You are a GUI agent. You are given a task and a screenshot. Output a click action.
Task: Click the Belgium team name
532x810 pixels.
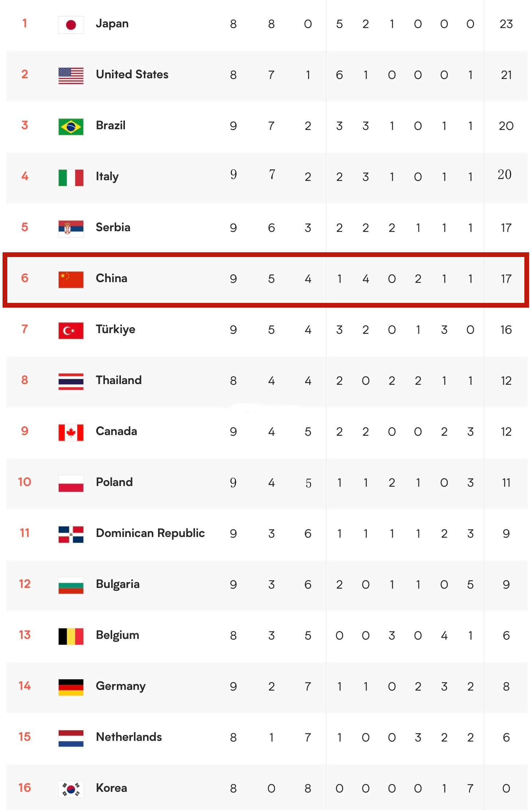[x=117, y=635]
